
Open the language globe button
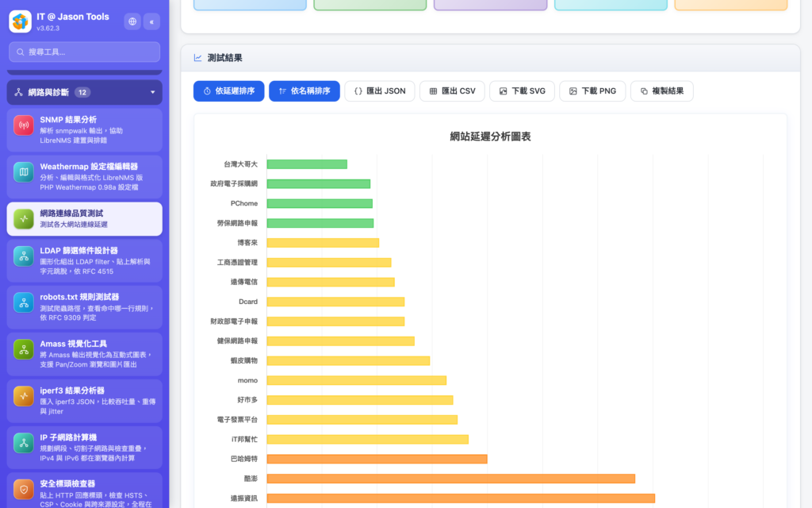point(132,21)
